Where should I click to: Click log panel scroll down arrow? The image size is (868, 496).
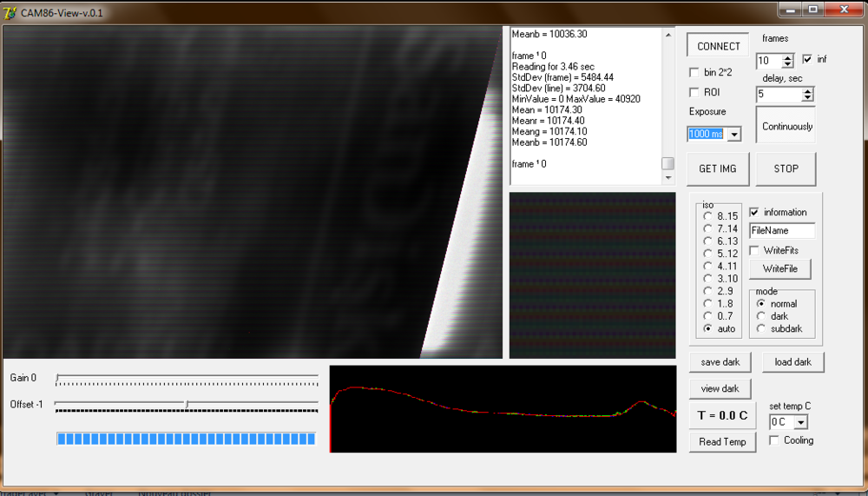668,178
